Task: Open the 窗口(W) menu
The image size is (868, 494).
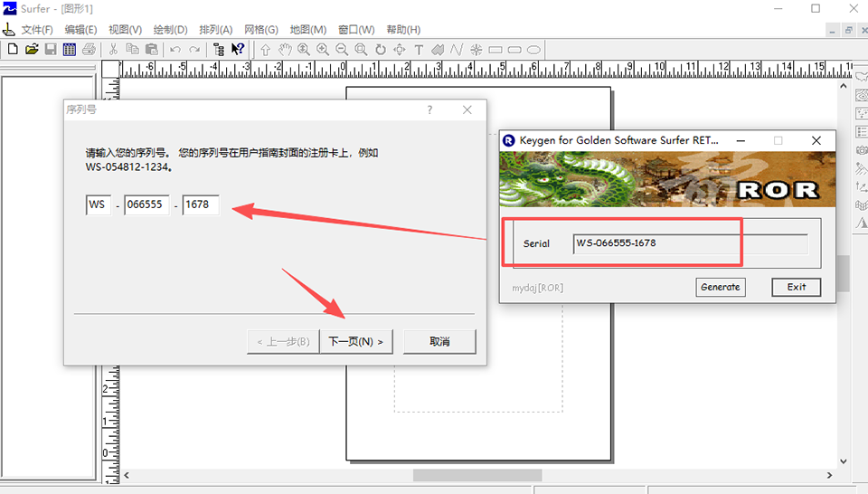Action: pyautogui.click(x=356, y=29)
